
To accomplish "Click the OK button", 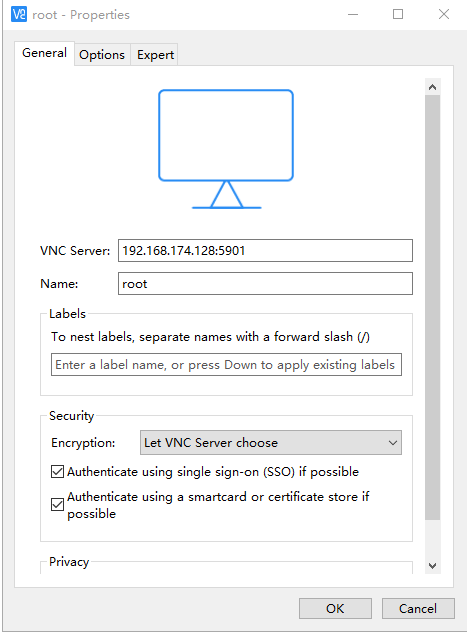I will pyautogui.click(x=335, y=608).
